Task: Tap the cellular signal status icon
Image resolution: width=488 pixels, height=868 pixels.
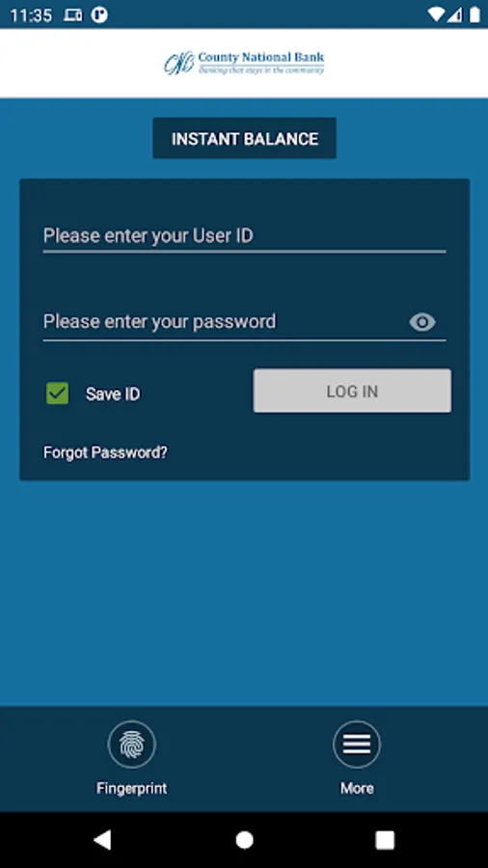Action: click(455, 14)
